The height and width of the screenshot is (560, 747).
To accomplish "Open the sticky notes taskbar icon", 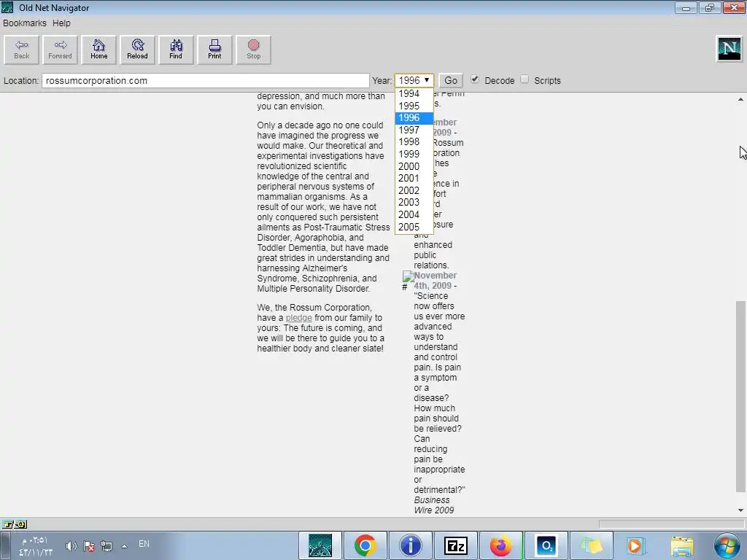I will coord(591,545).
